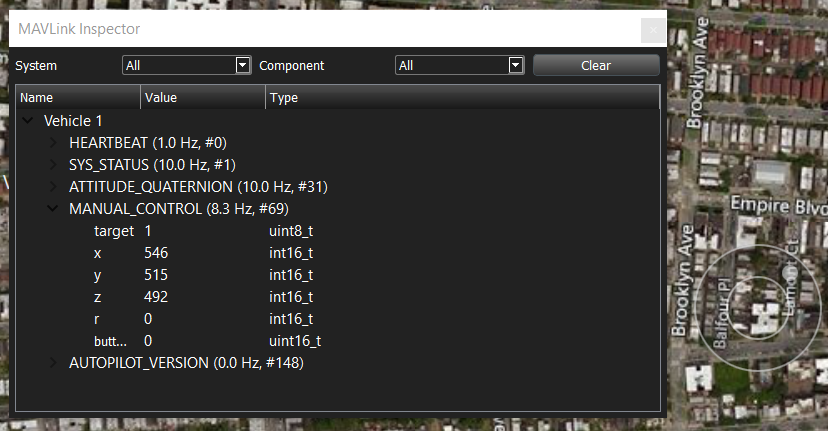Close the MAVLink Inspector window
Image resolution: width=828 pixels, height=431 pixels.
pyautogui.click(x=653, y=30)
